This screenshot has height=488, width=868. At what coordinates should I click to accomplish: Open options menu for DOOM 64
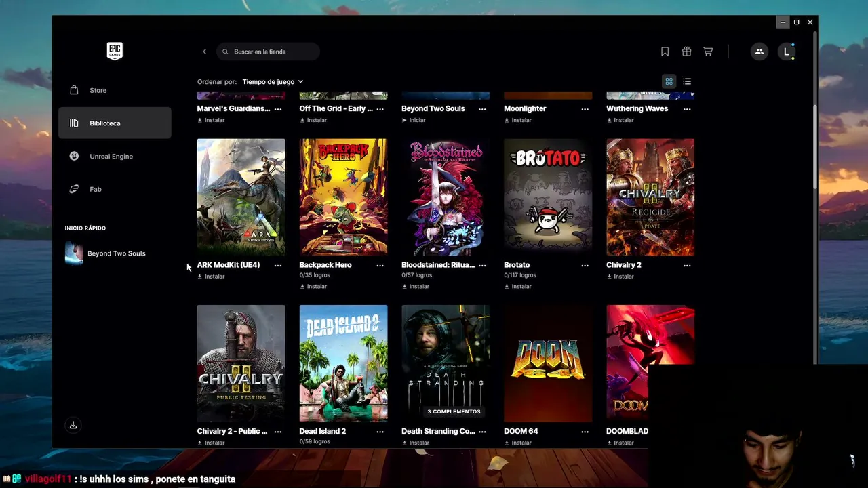(585, 431)
